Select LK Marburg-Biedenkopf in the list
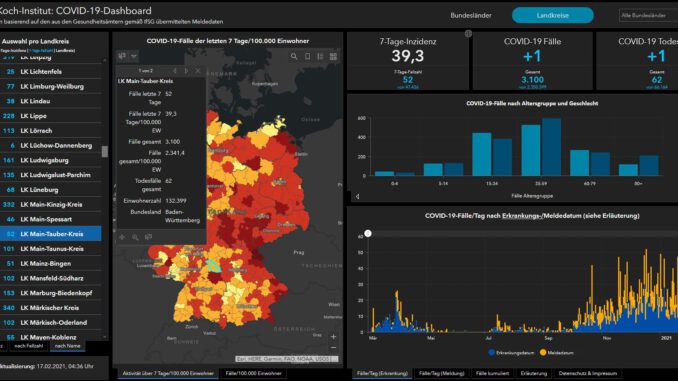Image resolution: width=678 pixels, height=381 pixels. [51, 293]
